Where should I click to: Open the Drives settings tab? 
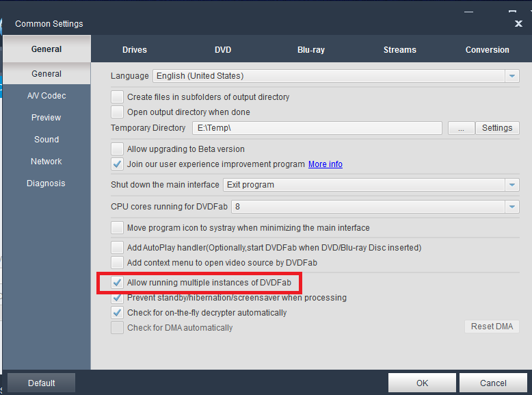point(134,49)
